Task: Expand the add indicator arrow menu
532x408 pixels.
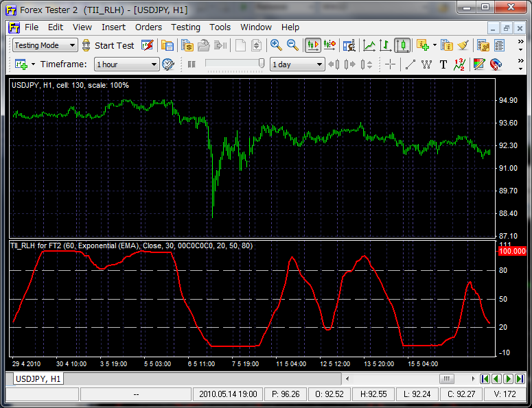Action: click(x=435, y=45)
